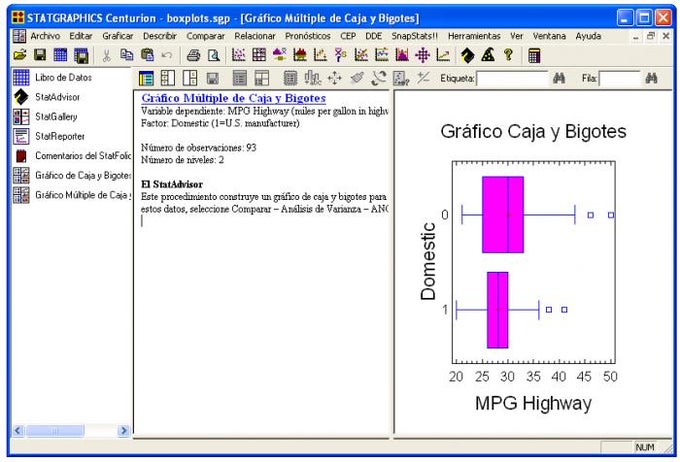Click the search binoculars beside Fila

click(x=651, y=79)
